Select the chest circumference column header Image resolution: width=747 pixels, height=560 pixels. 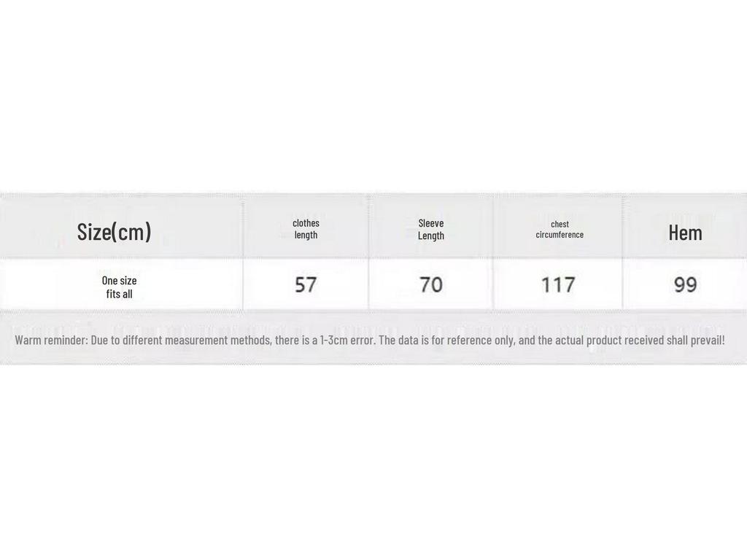click(560, 229)
